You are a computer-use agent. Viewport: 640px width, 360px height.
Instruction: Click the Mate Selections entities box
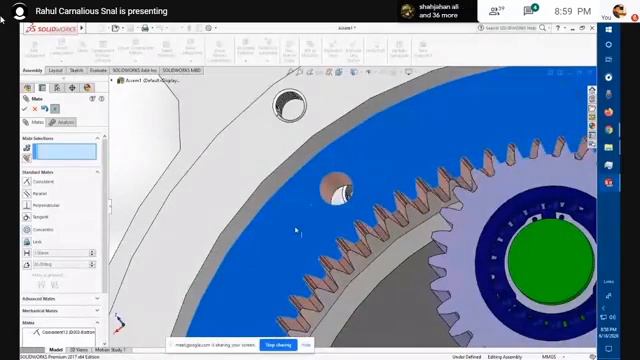(x=65, y=151)
